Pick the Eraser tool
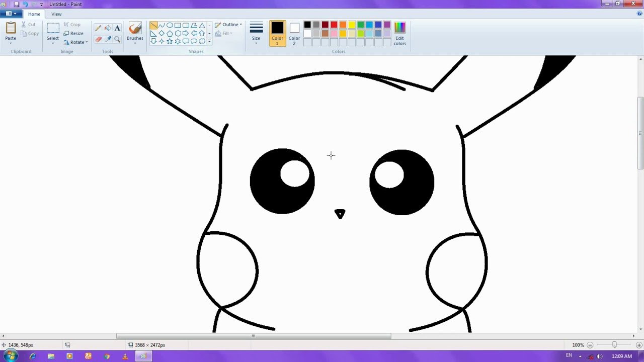This screenshot has height=362, width=644. (x=98, y=39)
